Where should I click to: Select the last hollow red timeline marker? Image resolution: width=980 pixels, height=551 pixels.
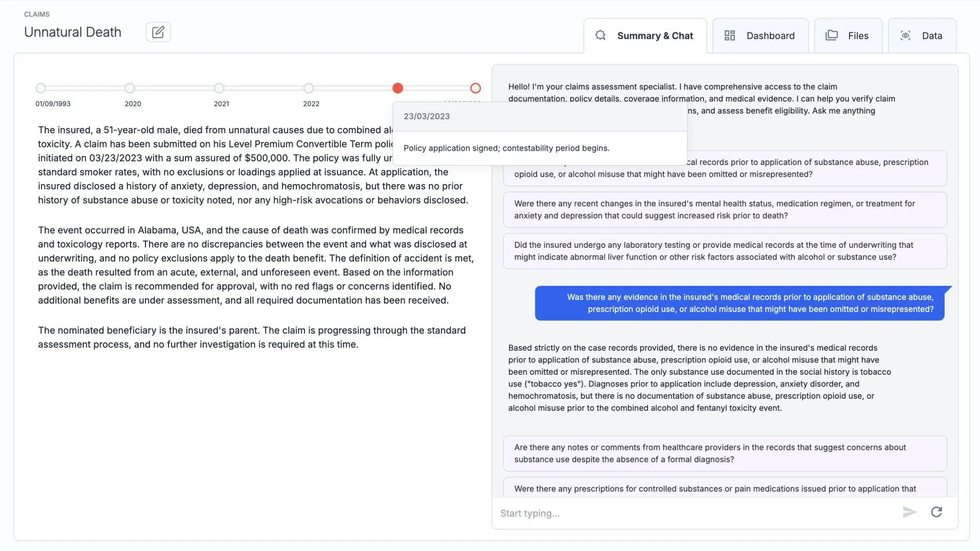476,88
